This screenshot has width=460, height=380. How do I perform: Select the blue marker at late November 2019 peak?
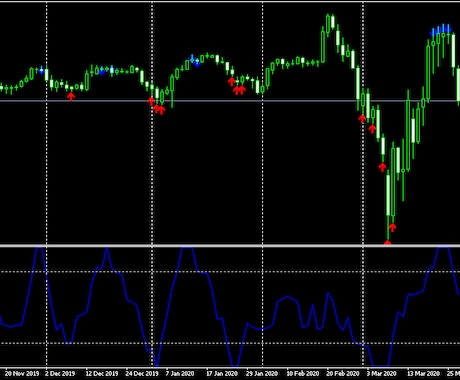pos(41,70)
